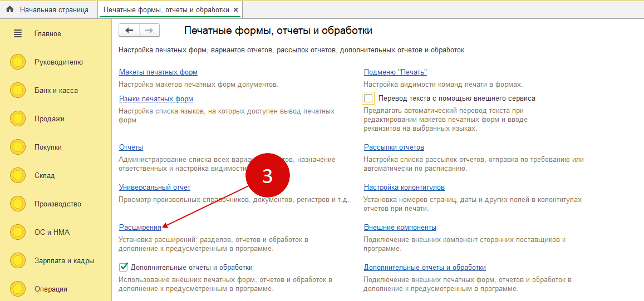
Task: Click the yellow circle icon for Склад
Action: click(x=17, y=176)
